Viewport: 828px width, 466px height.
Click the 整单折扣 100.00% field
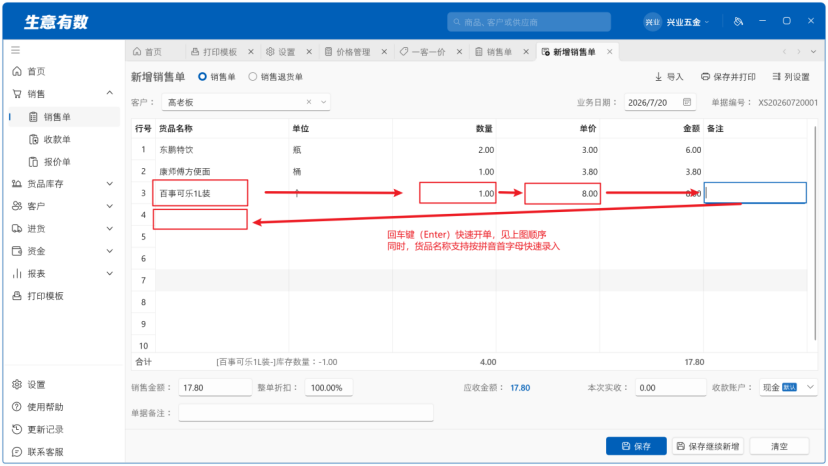coord(328,388)
